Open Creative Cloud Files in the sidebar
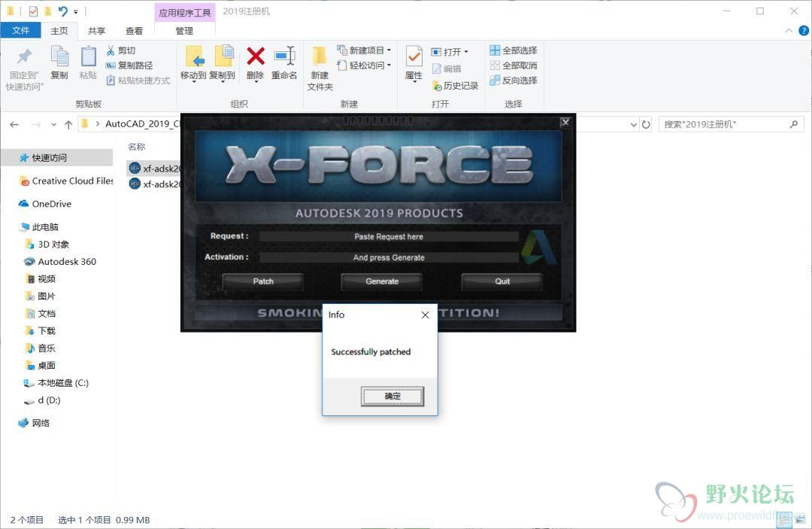The width and height of the screenshot is (812, 529). pyautogui.click(x=65, y=181)
